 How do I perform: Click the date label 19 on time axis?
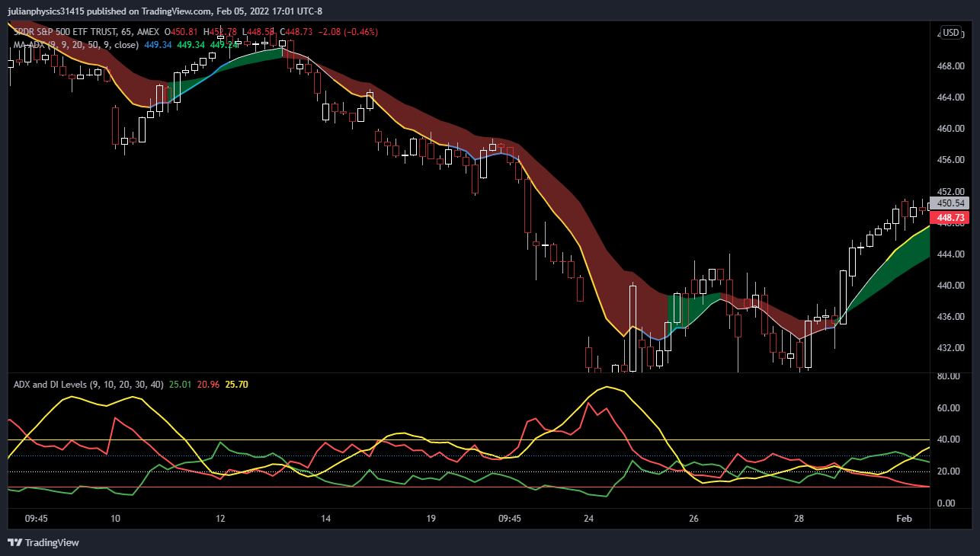coord(431,519)
